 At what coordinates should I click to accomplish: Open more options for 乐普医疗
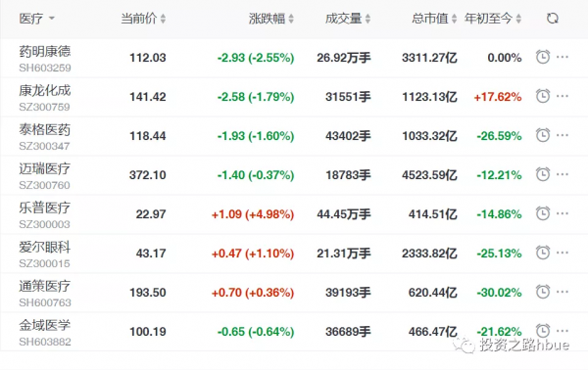click(x=563, y=213)
